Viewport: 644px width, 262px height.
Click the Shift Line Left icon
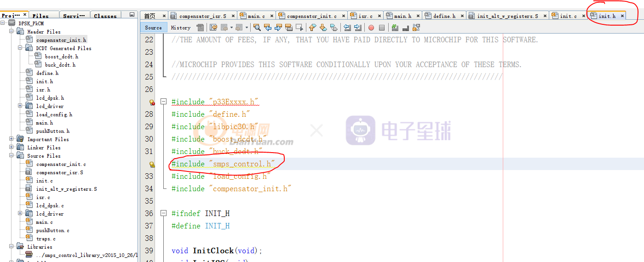pos(347,28)
